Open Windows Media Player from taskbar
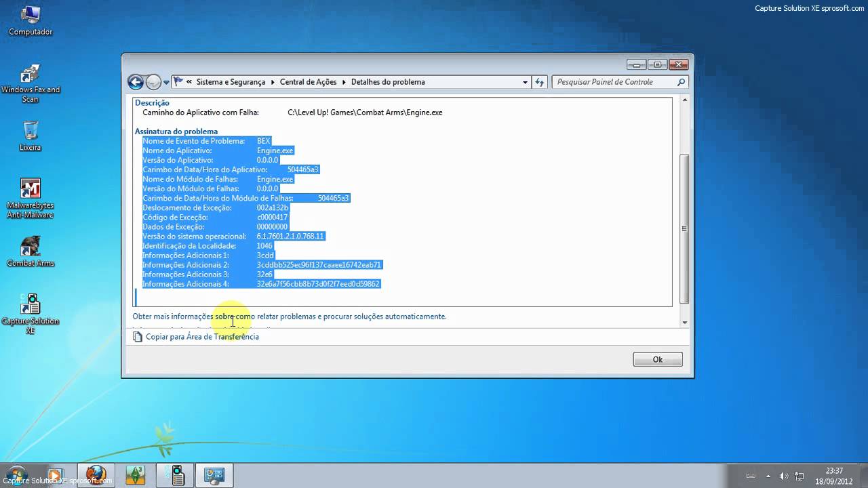 pos(56,475)
